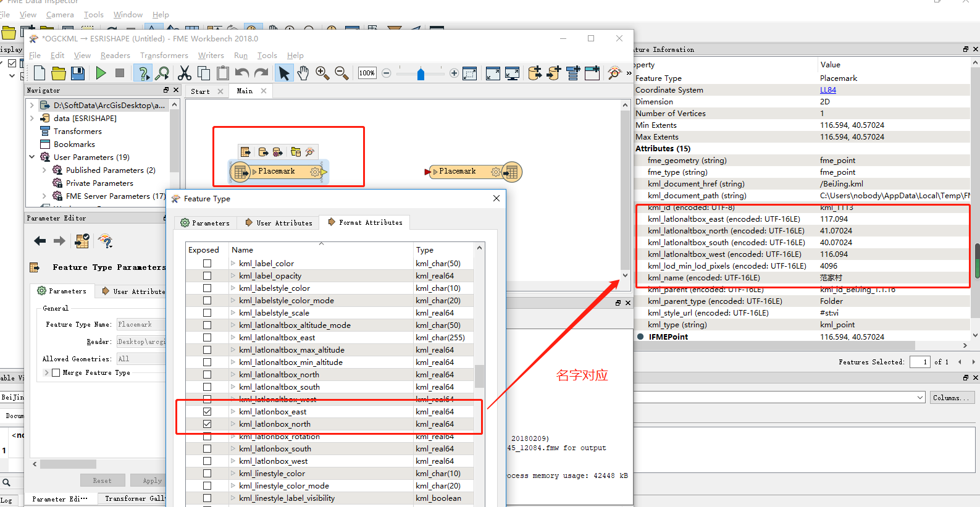The width and height of the screenshot is (980, 507).
Task: Click the run with inspection magnifier icon
Action: 162,73
